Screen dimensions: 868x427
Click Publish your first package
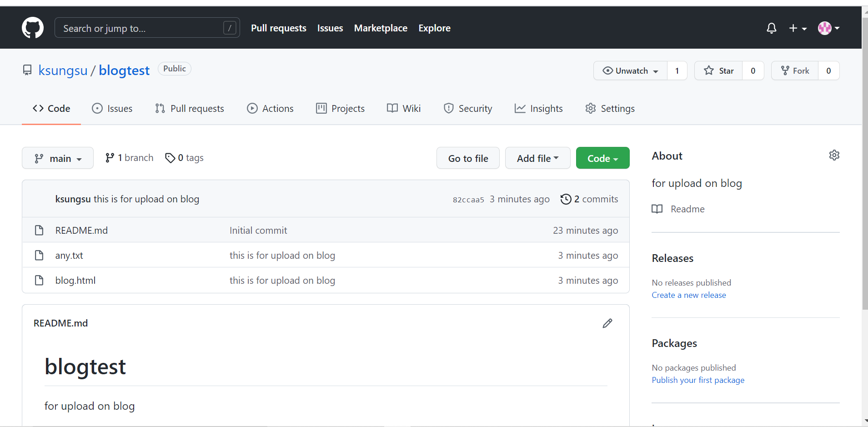click(698, 380)
